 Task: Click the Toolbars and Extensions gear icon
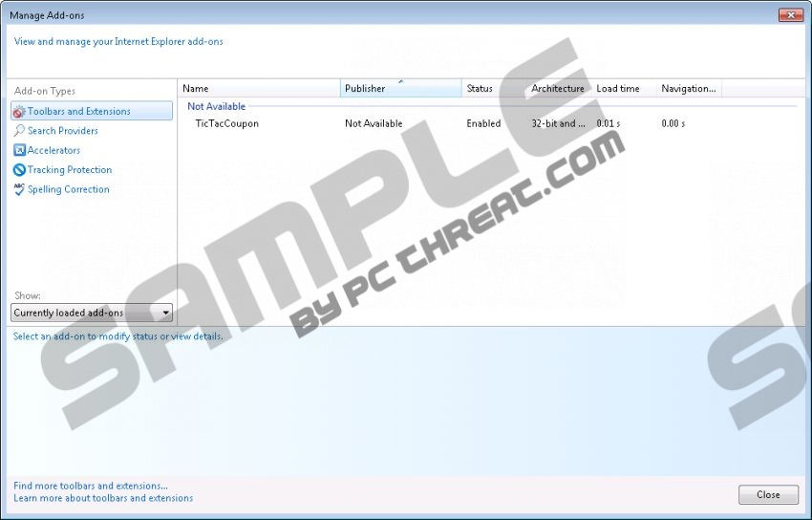point(19,112)
